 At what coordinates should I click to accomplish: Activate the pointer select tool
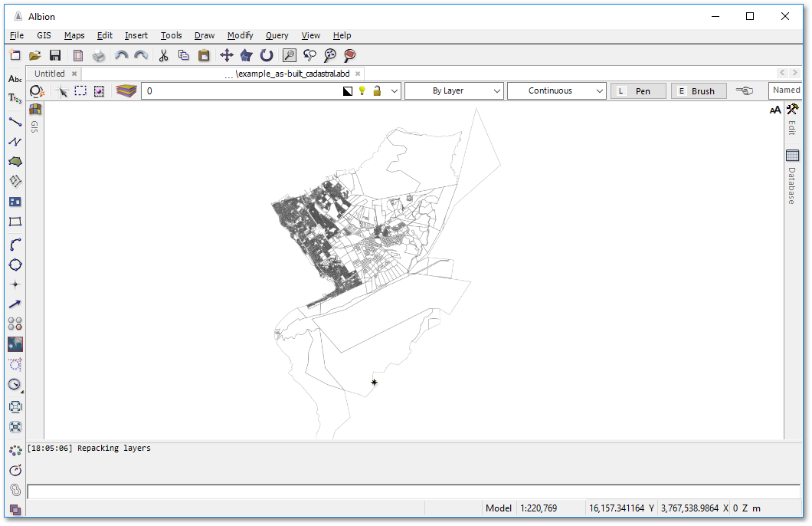(x=63, y=91)
